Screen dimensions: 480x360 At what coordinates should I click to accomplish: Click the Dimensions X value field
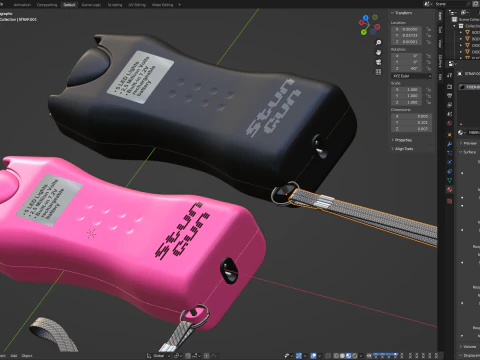pyautogui.click(x=411, y=116)
